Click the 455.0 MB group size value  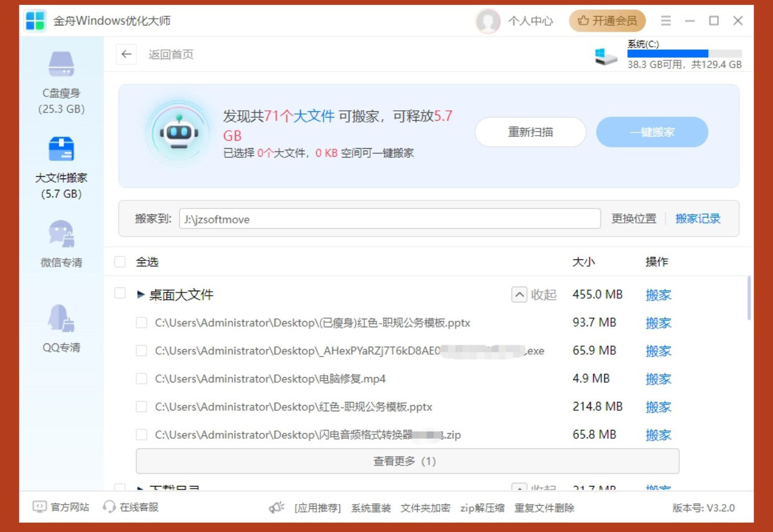(x=597, y=294)
